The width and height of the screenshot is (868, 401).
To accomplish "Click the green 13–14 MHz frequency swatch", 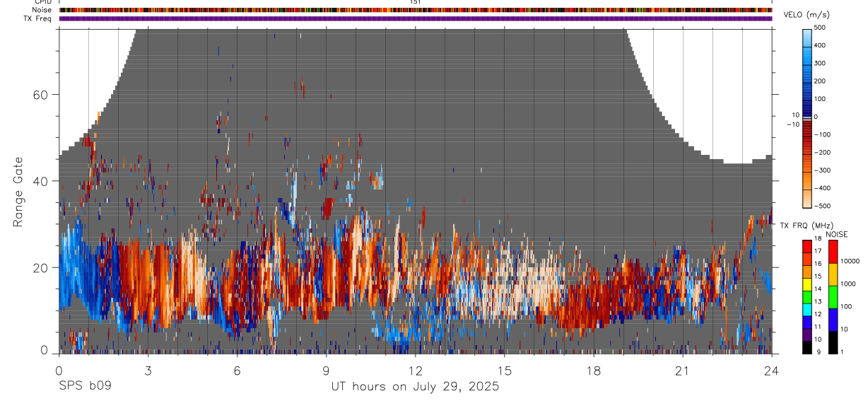I will (807, 296).
